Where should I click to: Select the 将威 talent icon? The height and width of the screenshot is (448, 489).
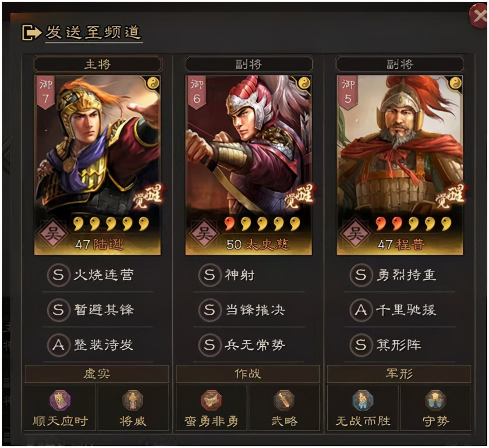click(132, 400)
